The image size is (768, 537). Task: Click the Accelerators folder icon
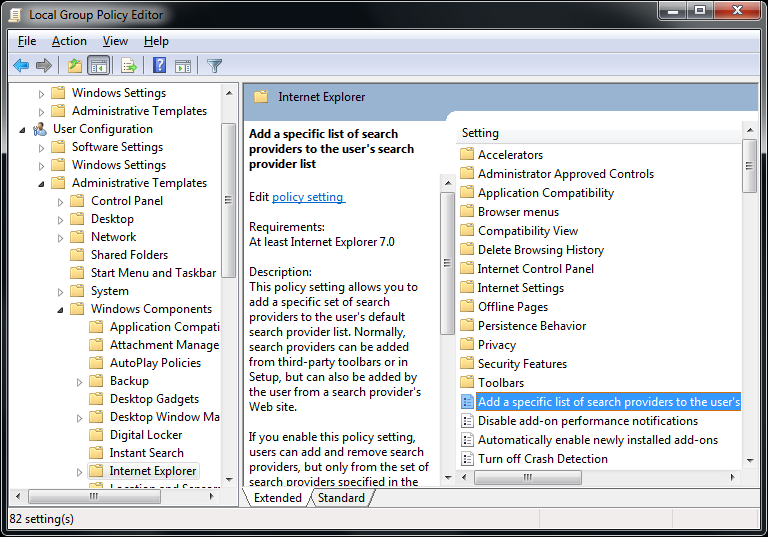tap(467, 154)
